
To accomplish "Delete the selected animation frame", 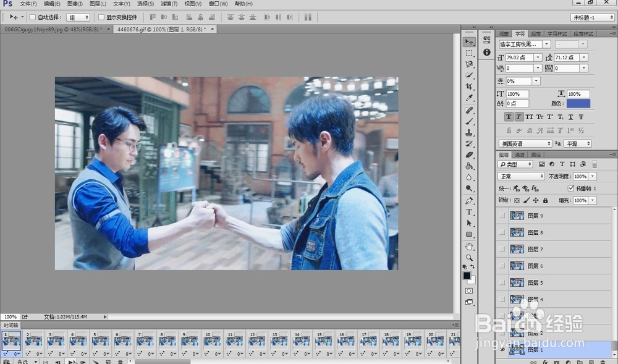I will (x=121, y=362).
